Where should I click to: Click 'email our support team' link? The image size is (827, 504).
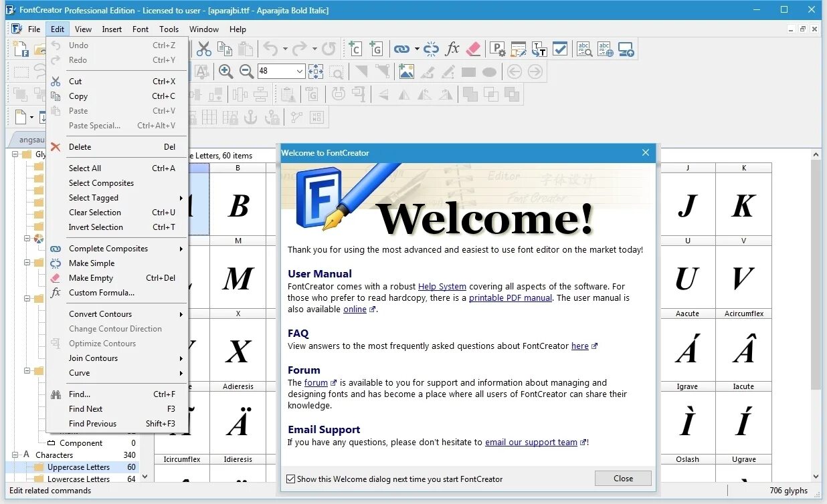tap(531, 442)
